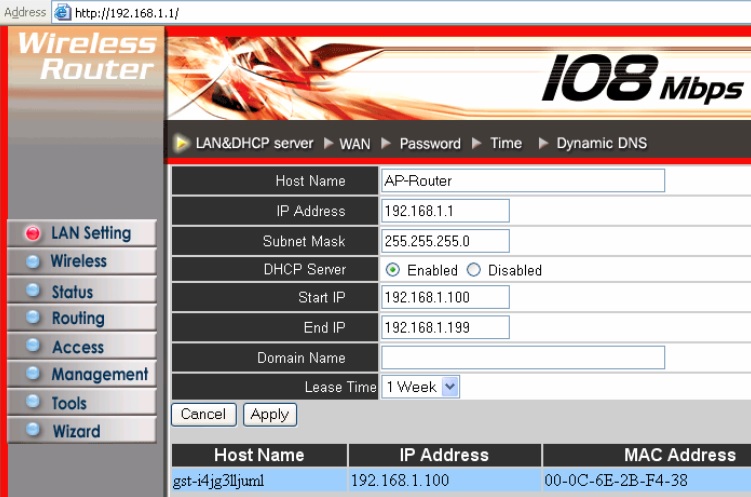This screenshot has width=751, height=497.
Task: Click the blue bullet icon beside Access
Action: [33, 345]
